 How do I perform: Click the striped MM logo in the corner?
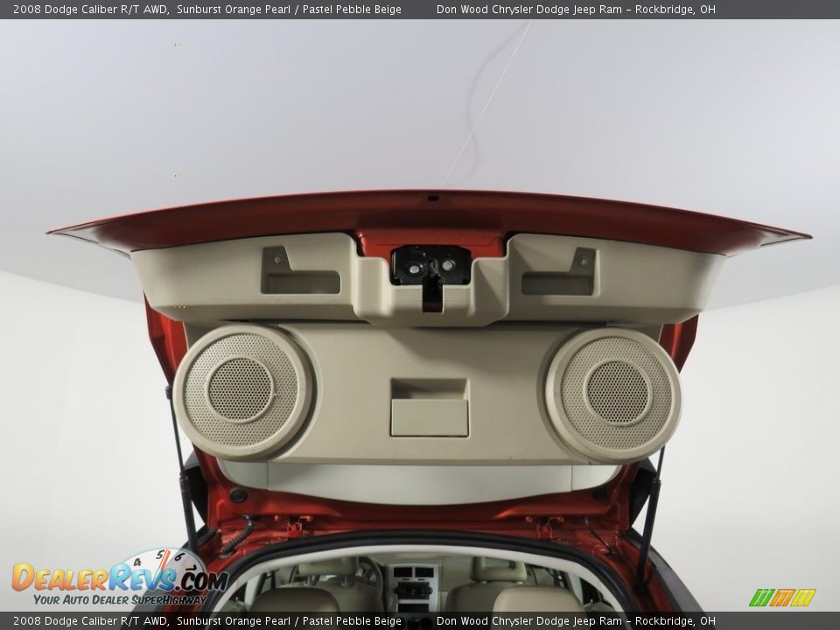[782, 597]
